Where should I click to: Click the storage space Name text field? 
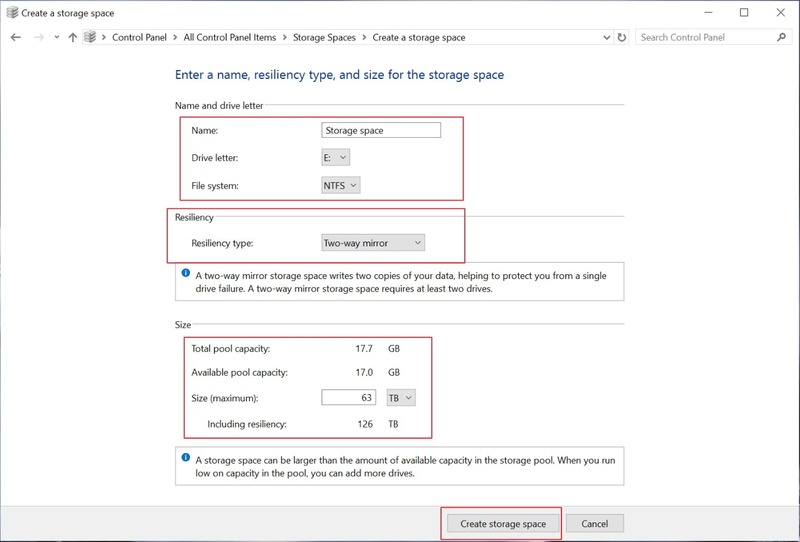(381, 130)
